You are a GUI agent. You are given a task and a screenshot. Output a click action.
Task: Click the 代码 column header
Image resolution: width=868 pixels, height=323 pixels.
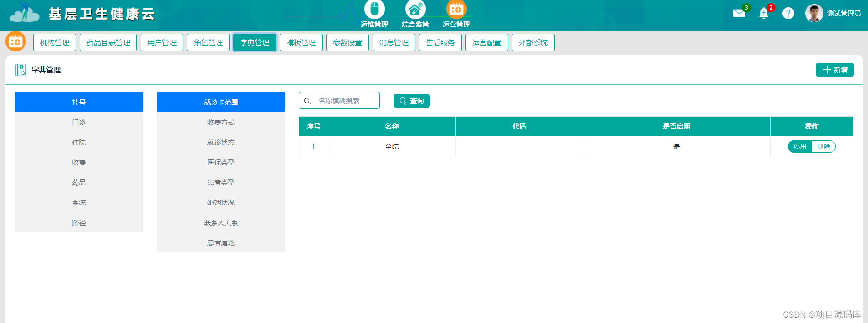pyautogui.click(x=519, y=126)
